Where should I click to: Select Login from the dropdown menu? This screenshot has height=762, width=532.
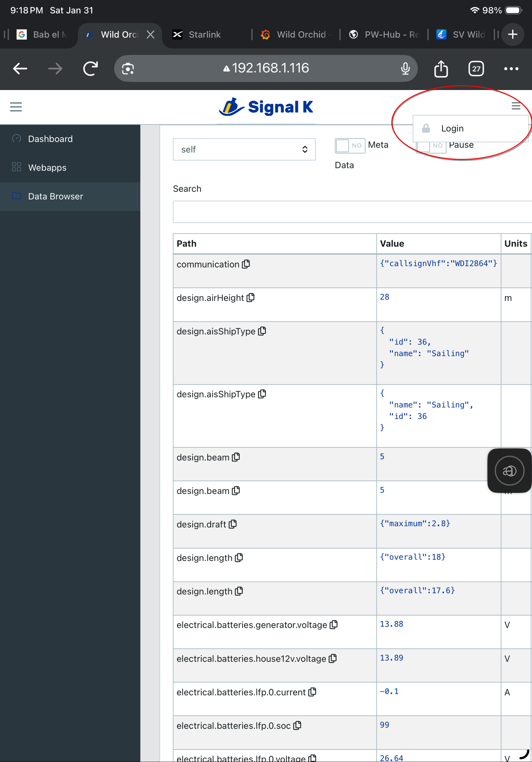point(452,128)
